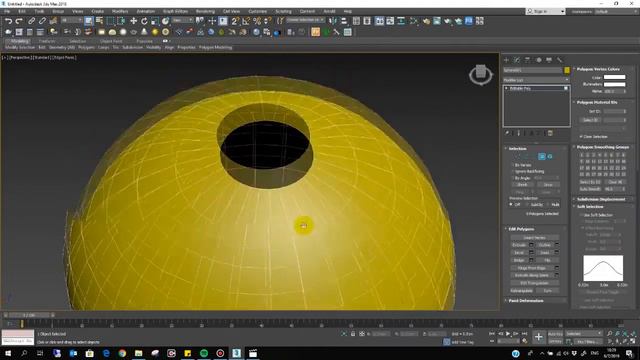Click the Bevel button
The image size is (640, 360).
pos(520,253)
